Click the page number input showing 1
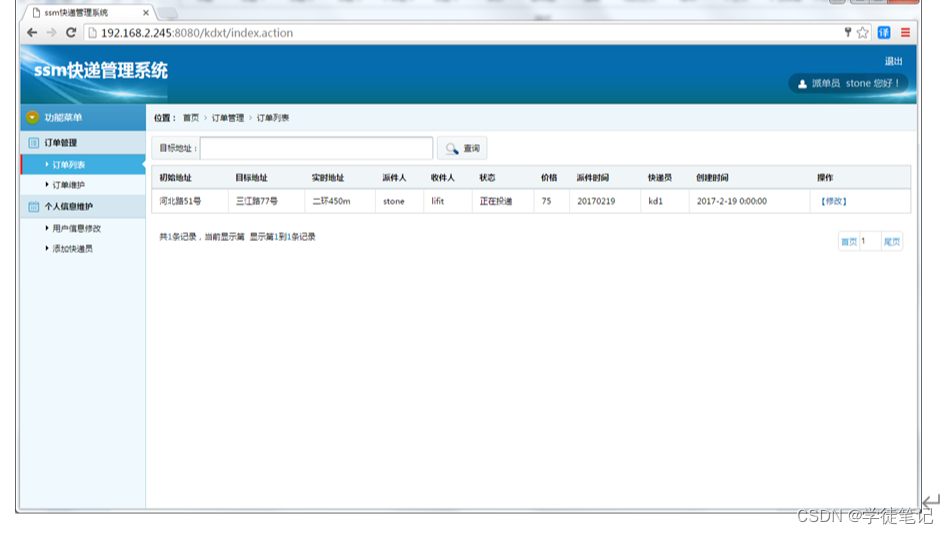949x534 pixels. 870,242
